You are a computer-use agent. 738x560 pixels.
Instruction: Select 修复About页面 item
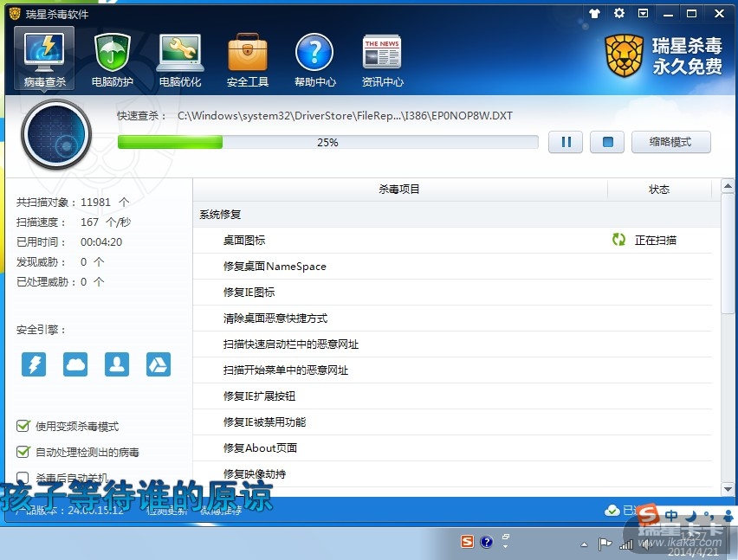[453, 448]
